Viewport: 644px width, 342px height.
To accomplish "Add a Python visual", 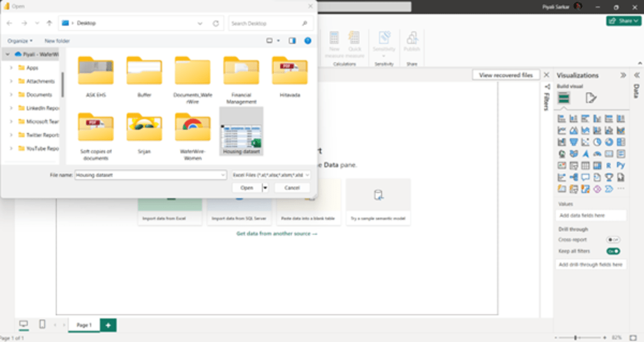I will coord(621,166).
